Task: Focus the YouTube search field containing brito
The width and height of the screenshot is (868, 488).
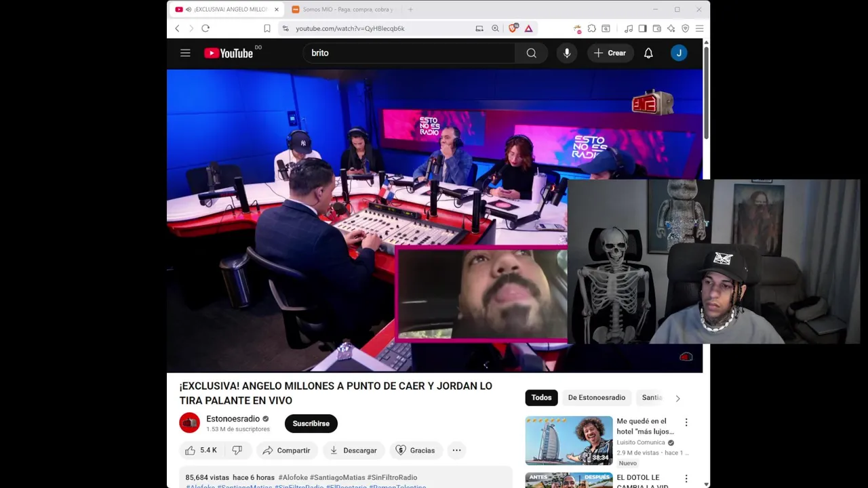Action: 409,53
